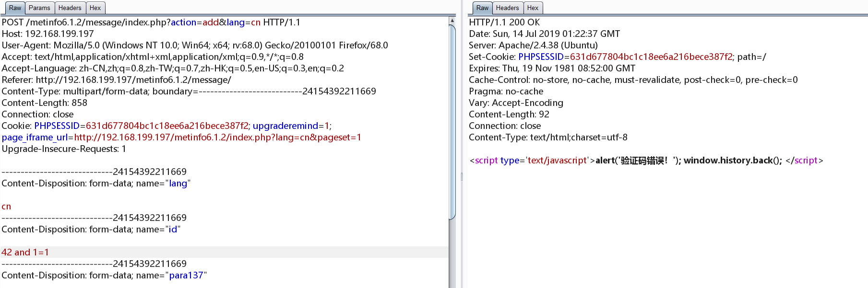Open the response Headers tab

[508, 8]
